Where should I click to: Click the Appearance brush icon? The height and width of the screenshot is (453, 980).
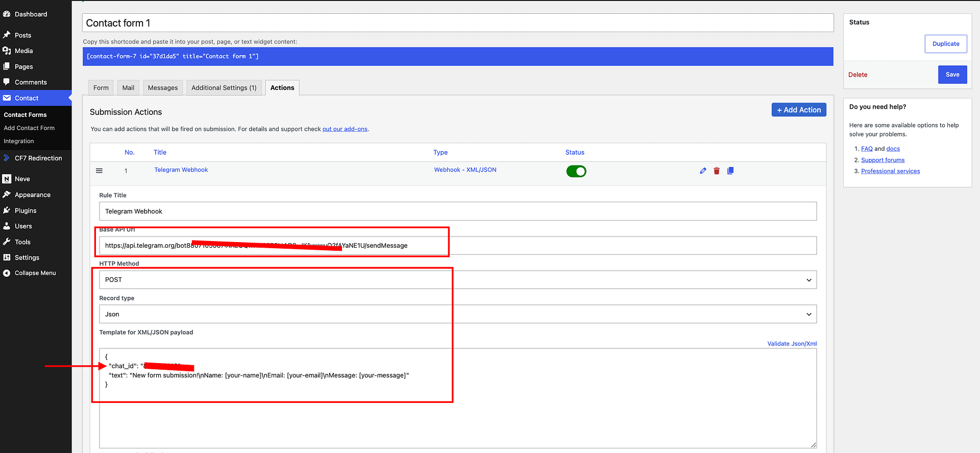[7, 195]
